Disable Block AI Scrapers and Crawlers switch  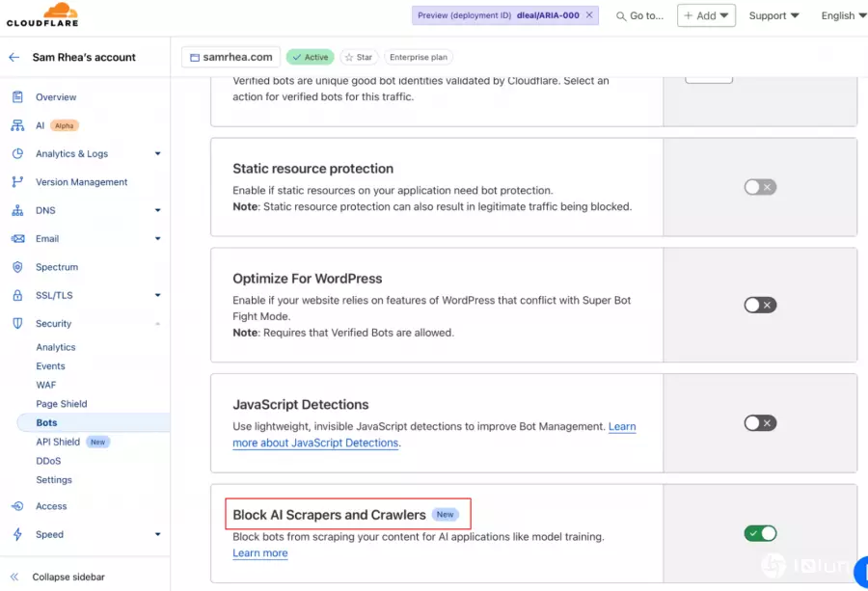[760, 533]
